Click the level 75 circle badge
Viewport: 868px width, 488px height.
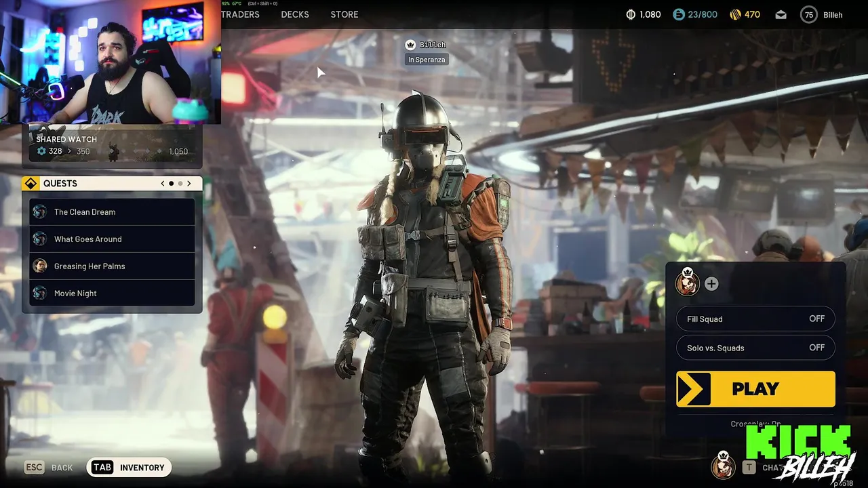pyautogui.click(x=809, y=14)
